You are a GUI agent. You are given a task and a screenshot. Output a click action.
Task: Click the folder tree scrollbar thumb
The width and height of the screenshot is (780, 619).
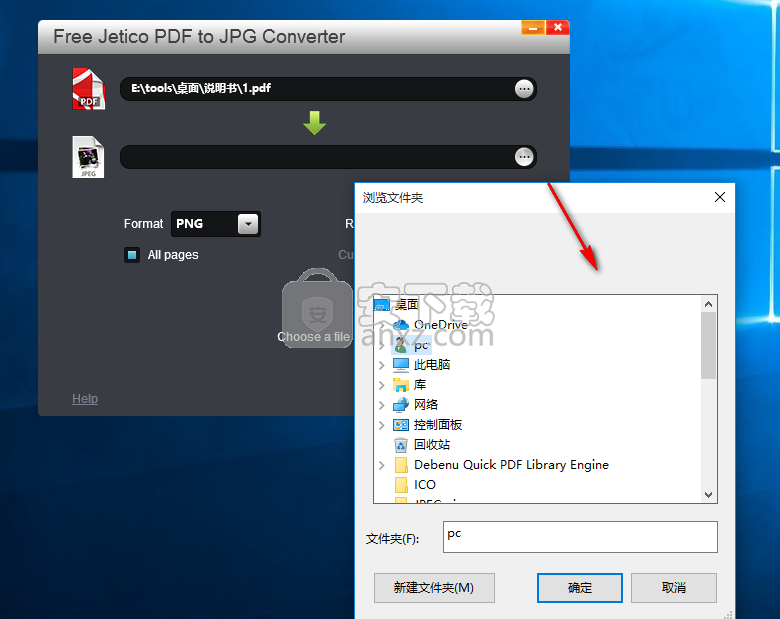(x=708, y=345)
